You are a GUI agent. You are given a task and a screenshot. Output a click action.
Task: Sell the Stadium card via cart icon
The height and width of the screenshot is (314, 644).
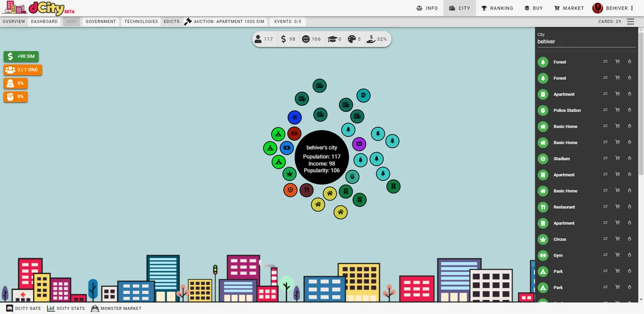(x=617, y=158)
